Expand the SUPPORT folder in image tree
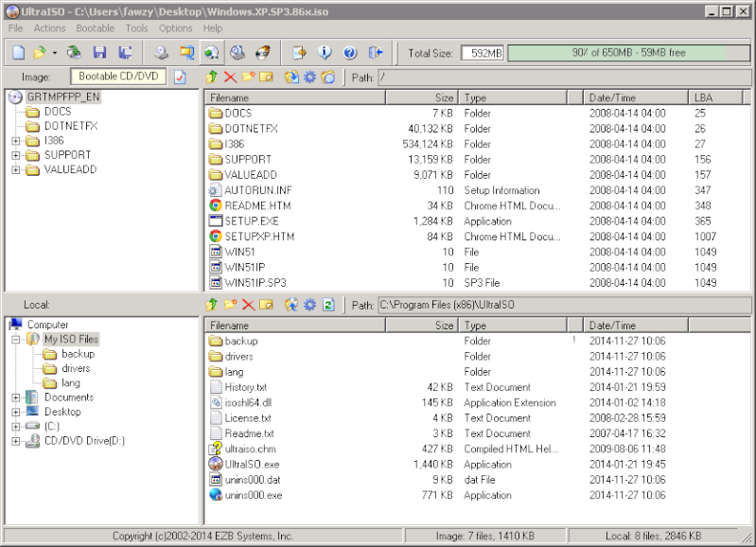This screenshot has height=547, width=756. tap(16, 155)
